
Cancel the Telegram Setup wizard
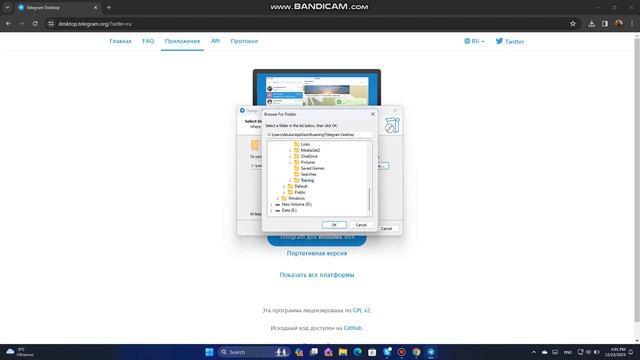tap(386, 229)
